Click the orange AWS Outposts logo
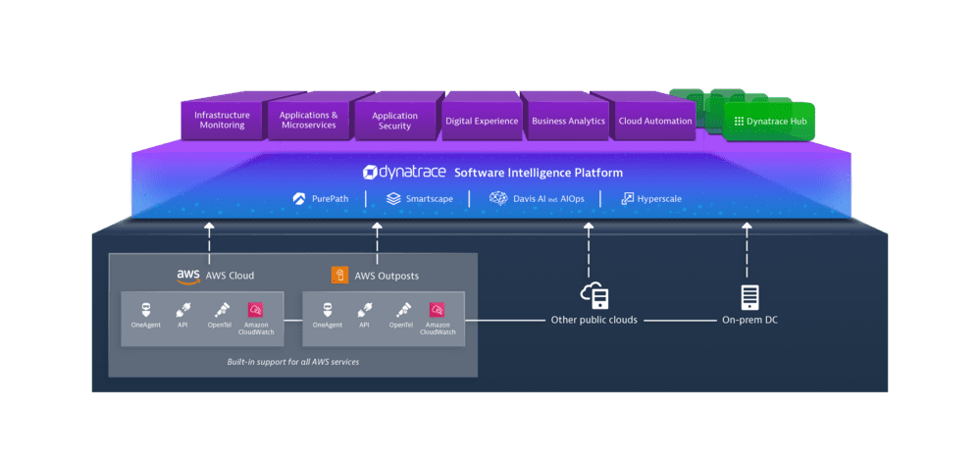The width and height of the screenshot is (980, 456). (x=339, y=275)
